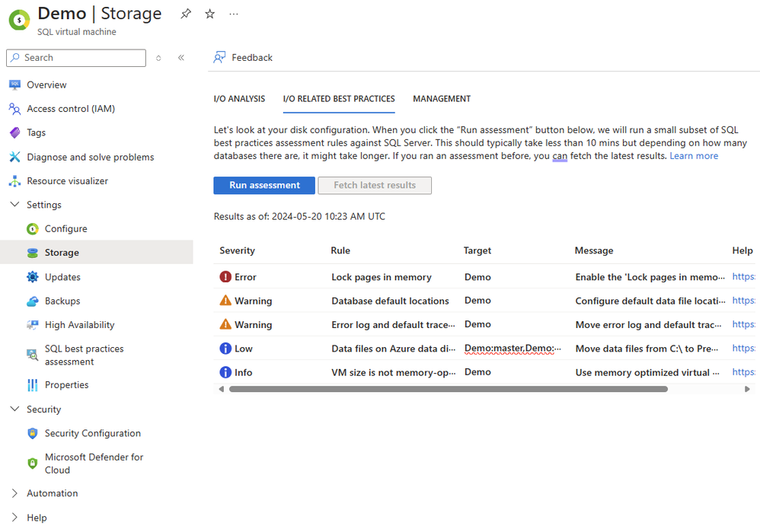Expand the Help section

(14, 518)
